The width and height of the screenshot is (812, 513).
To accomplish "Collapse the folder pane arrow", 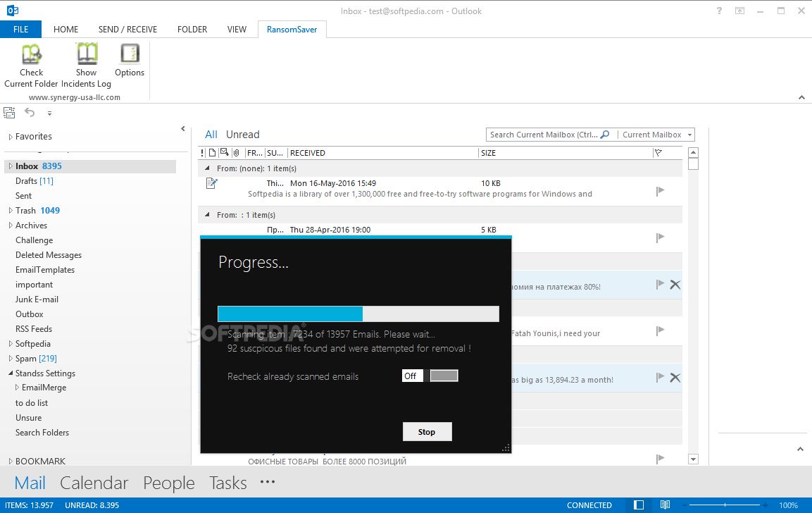I will coord(183,129).
